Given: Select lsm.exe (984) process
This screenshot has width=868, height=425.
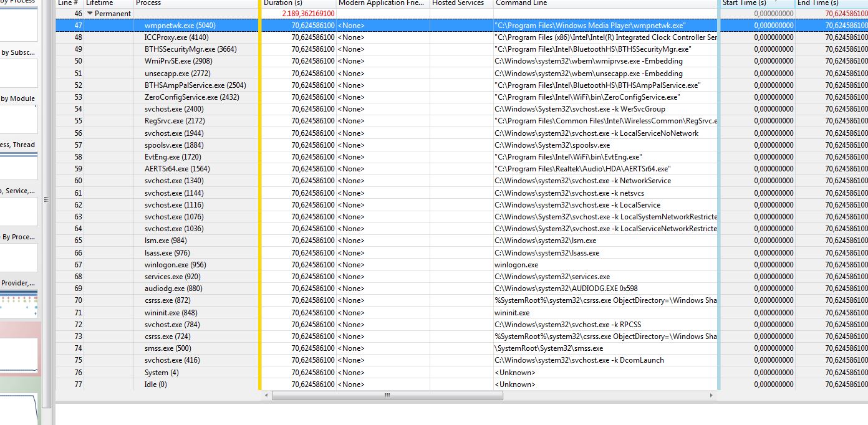Looking at the screenshot, I should point(165,241).
